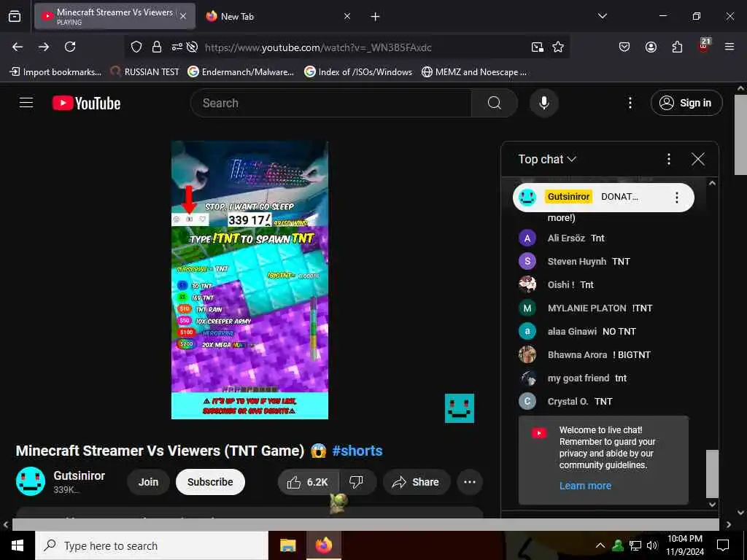Click the site security padlock icon
Screen dimensions: 747x560
click(x=156, y=47)
